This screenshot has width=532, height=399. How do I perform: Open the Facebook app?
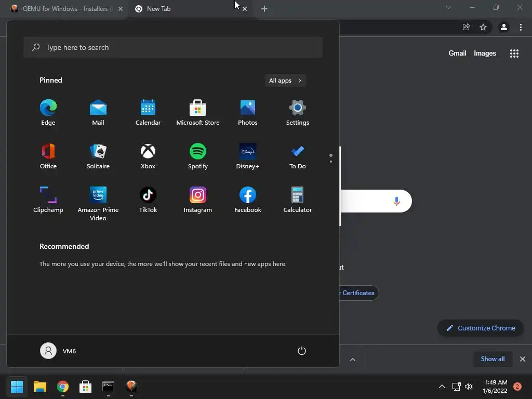pyautogui.click(x=248, y=200)
